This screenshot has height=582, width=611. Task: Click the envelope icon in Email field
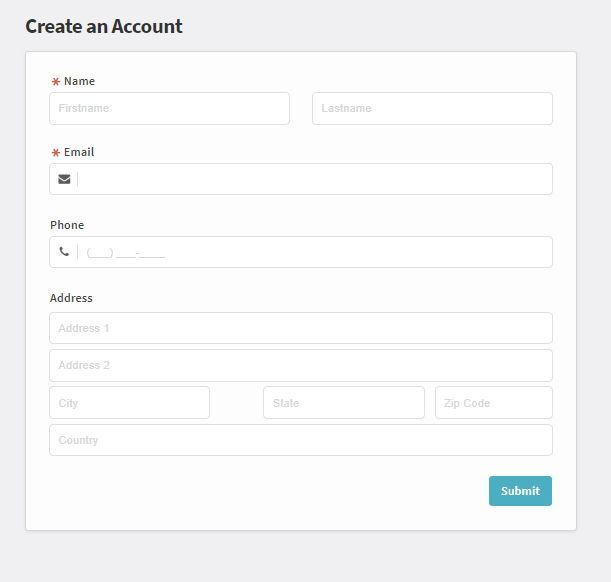coord(64,179)
